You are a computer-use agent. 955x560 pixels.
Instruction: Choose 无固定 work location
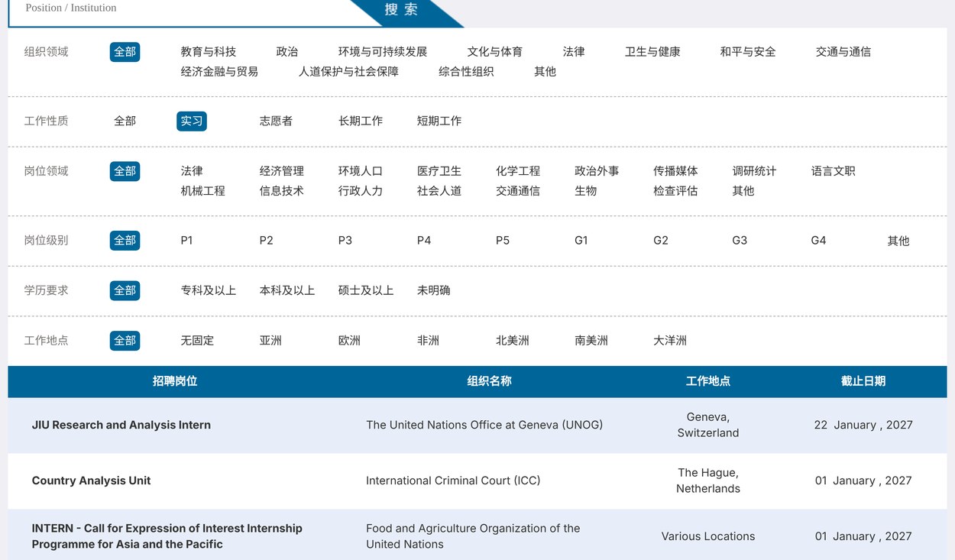[x=197, y=341]
